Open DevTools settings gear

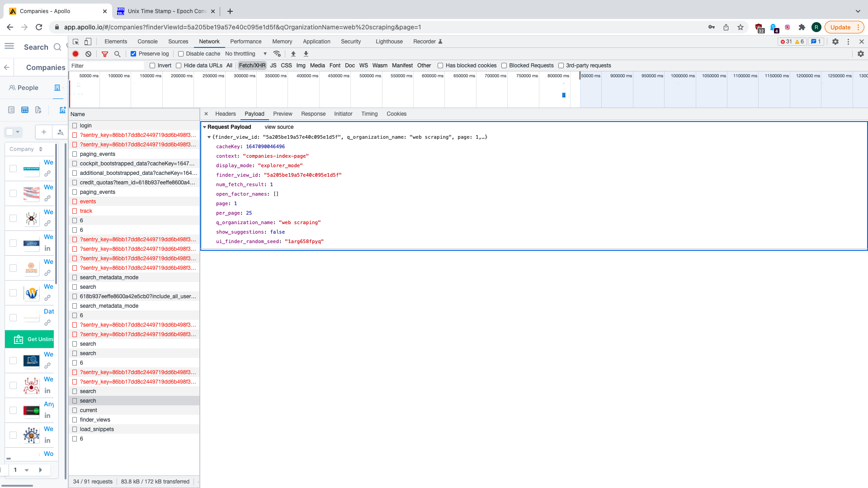[x=835, y=42]
